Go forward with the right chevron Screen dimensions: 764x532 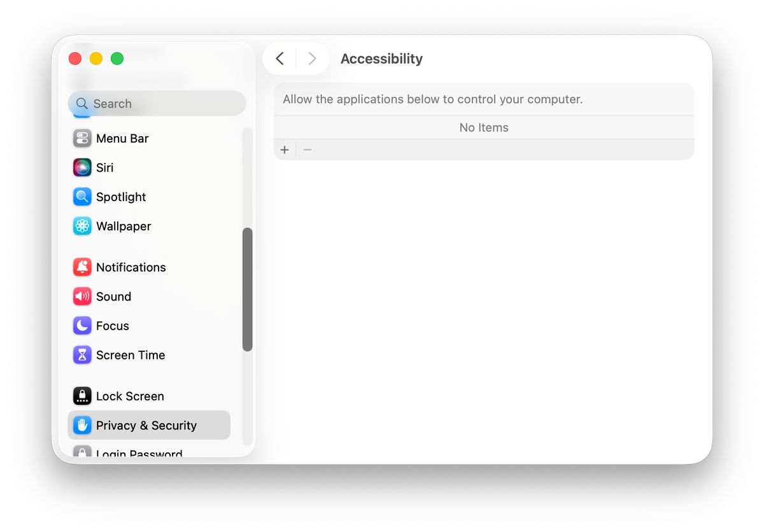(x=312, y=59)
